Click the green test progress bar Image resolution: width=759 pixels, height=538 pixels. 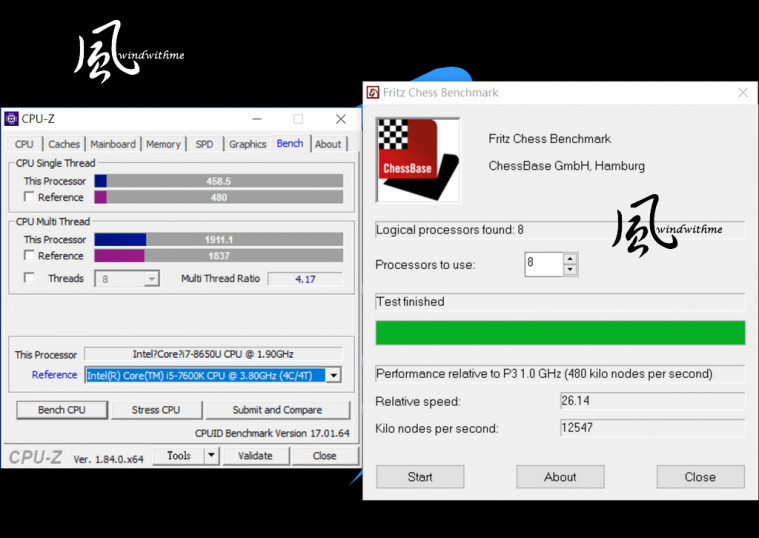560,333
